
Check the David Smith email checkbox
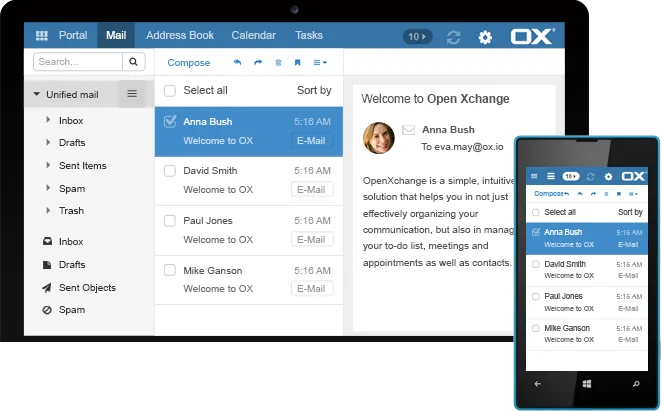click(170, 171)
